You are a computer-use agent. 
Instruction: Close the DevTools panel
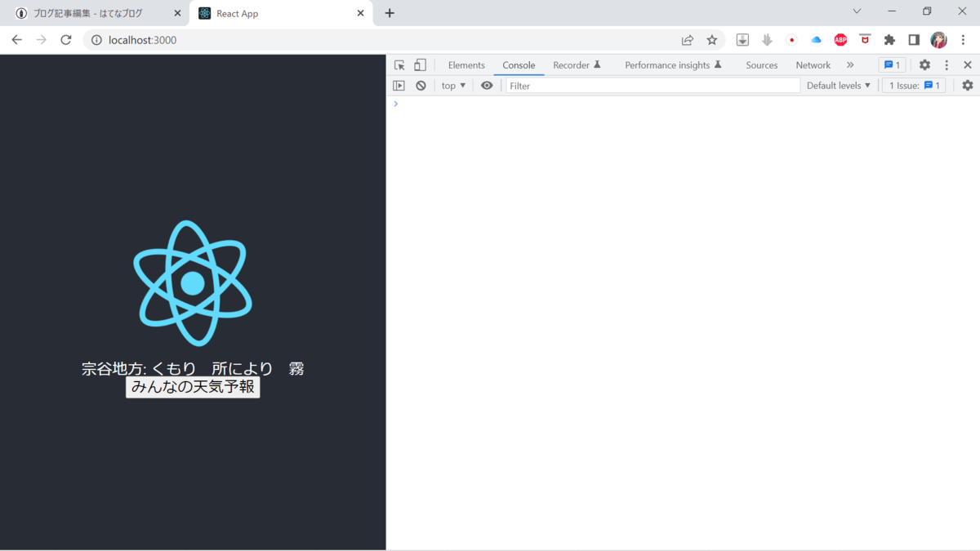[968, 65]
